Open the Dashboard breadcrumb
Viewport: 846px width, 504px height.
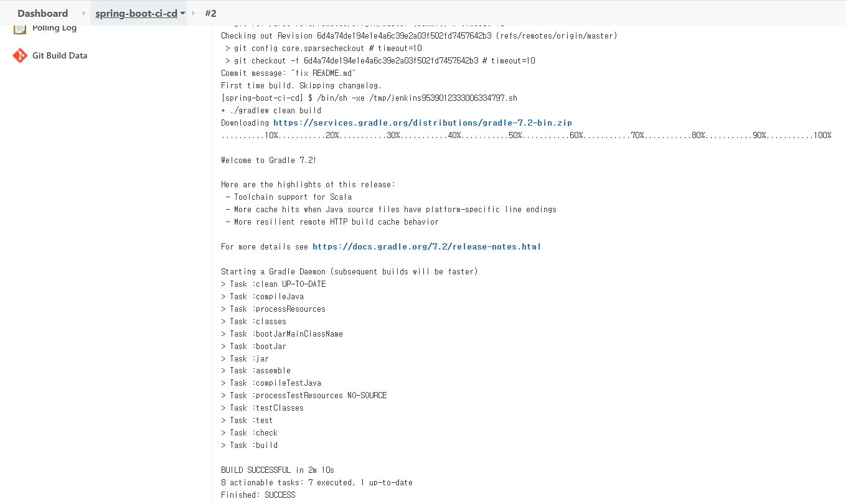[43, 13]
